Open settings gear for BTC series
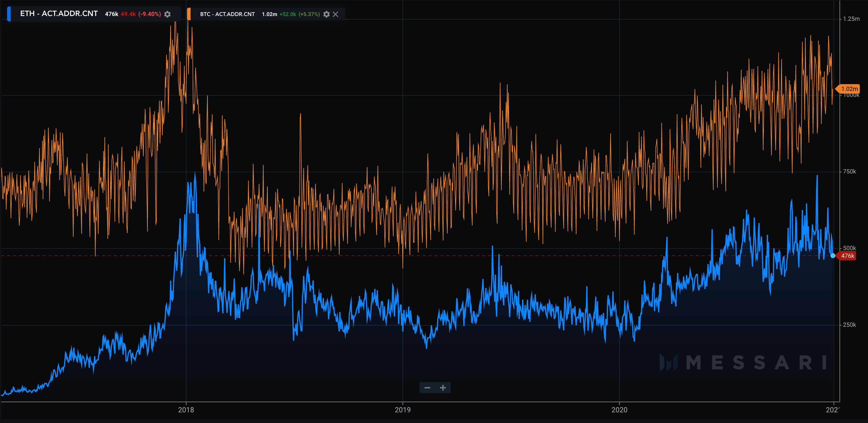The image size is (868, 423). [x=326, y=14]
